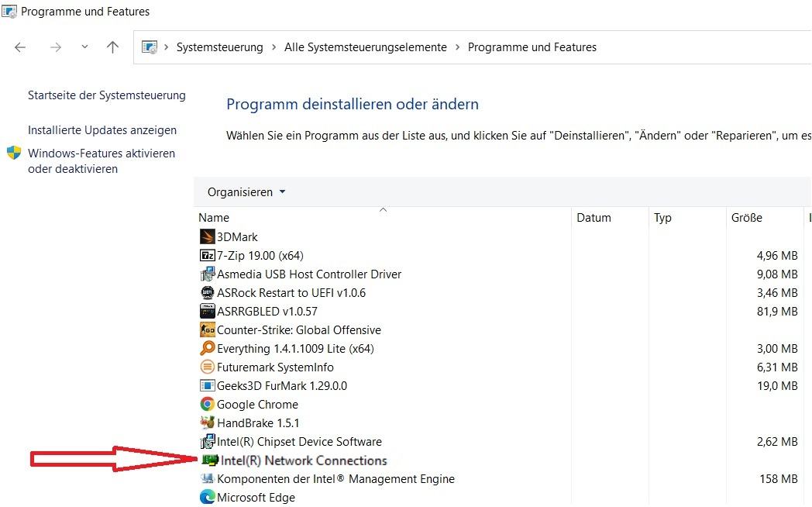Expand chevron after Systemsteuerung breadcrumb
Screen dimensions: 812x507
pyautogui.click(x=274, y=47)
